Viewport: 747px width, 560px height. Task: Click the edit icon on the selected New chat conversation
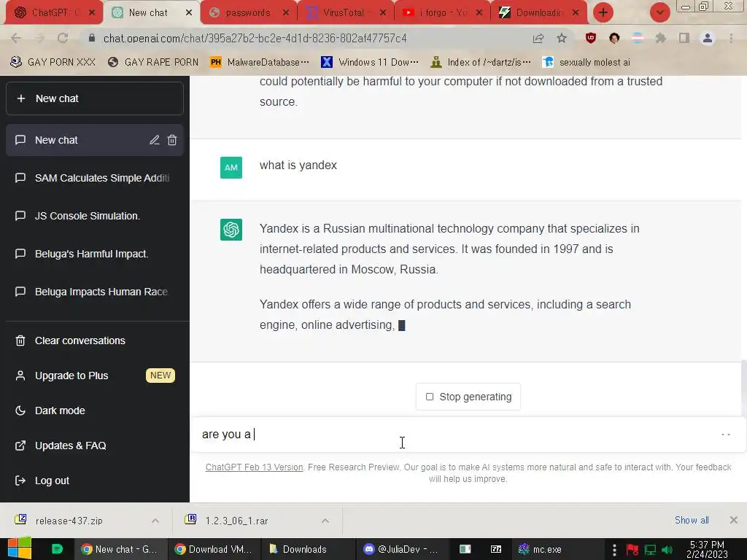[x=155, y=140]
